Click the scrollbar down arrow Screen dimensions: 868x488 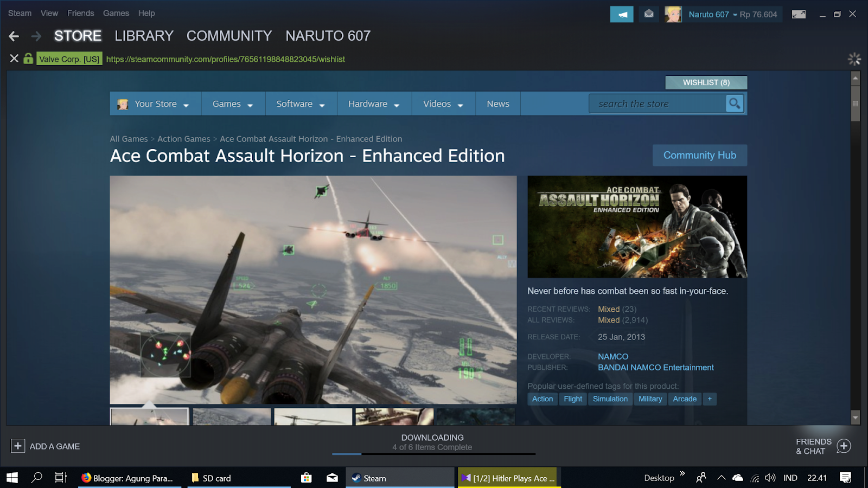pos(856,418)
